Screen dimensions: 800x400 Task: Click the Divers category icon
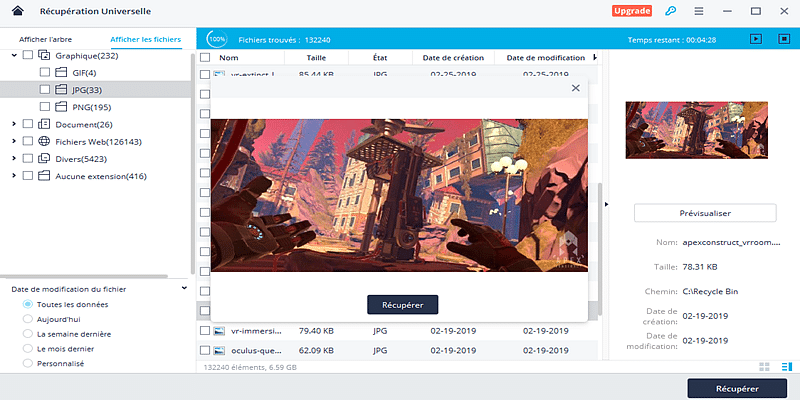44,159
